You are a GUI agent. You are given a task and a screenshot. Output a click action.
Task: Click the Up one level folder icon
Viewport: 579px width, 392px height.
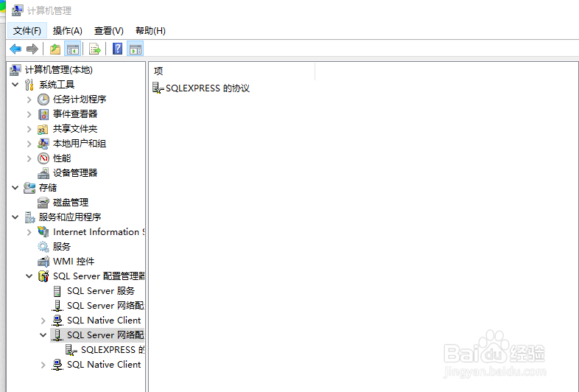coord(55,49)
